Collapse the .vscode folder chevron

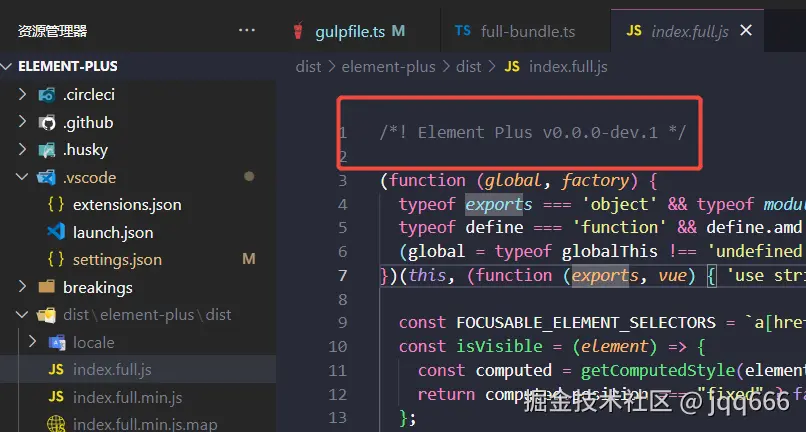[22, 177]
